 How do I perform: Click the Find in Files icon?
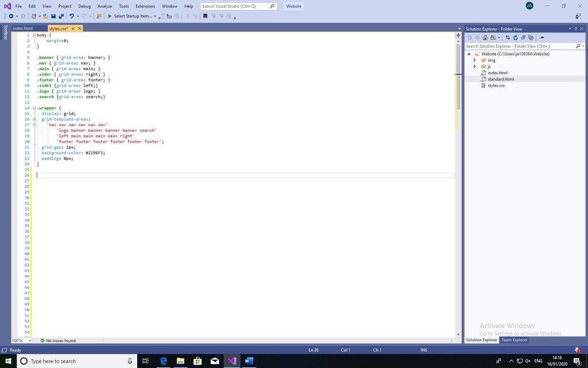[x=99, y=16]
